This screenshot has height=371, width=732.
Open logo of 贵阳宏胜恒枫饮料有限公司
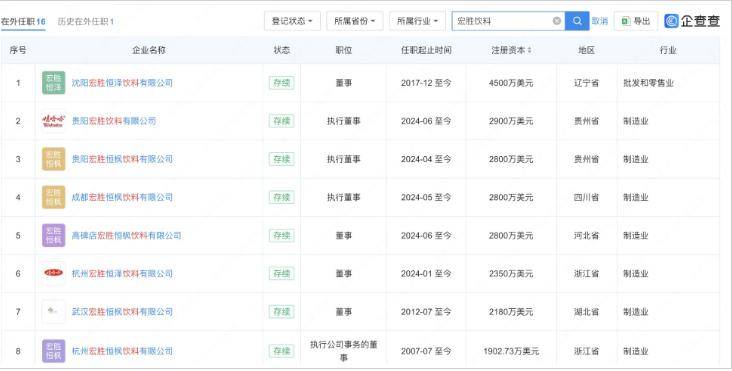(x=54, y=159)
